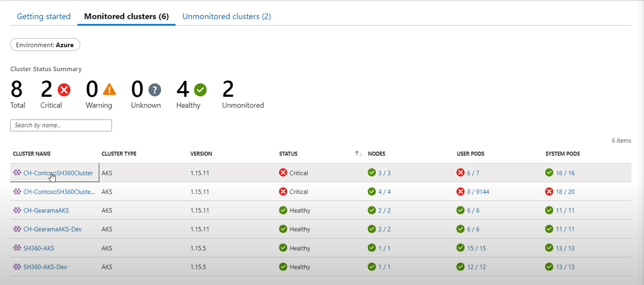Open the Environment: Azure filter pill
Screen dimensions: 644x285
[45, 45]
